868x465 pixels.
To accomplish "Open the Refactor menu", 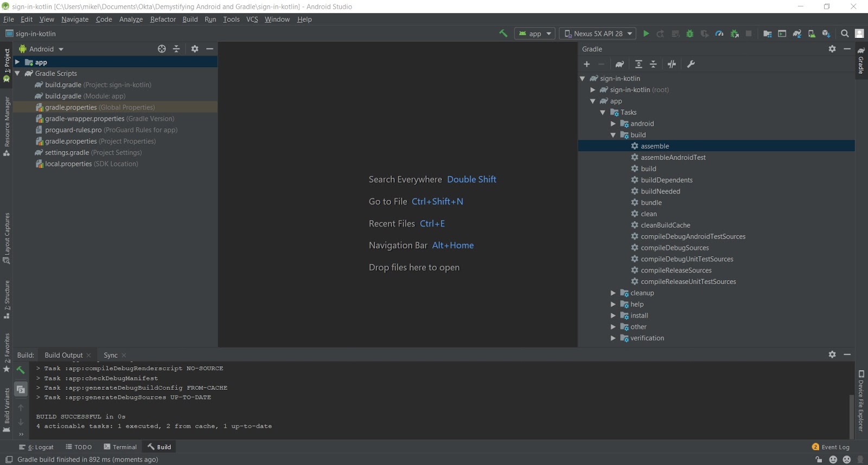I will [163, 19].
